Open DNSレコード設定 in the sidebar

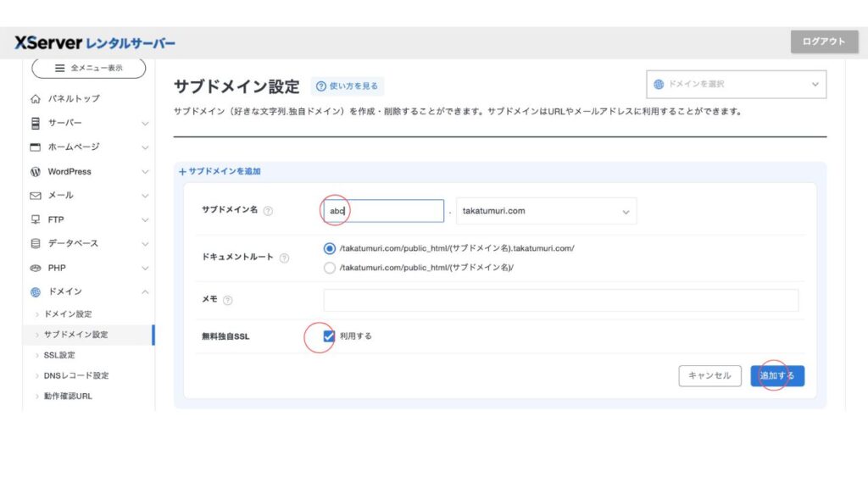(x=76, y=375)
